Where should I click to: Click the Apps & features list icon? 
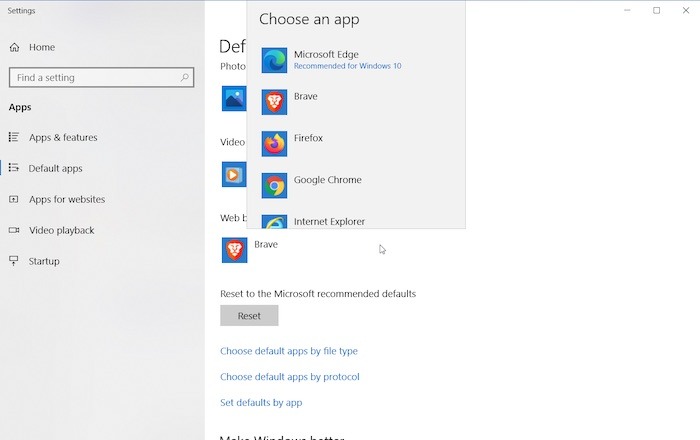[14, 137]
